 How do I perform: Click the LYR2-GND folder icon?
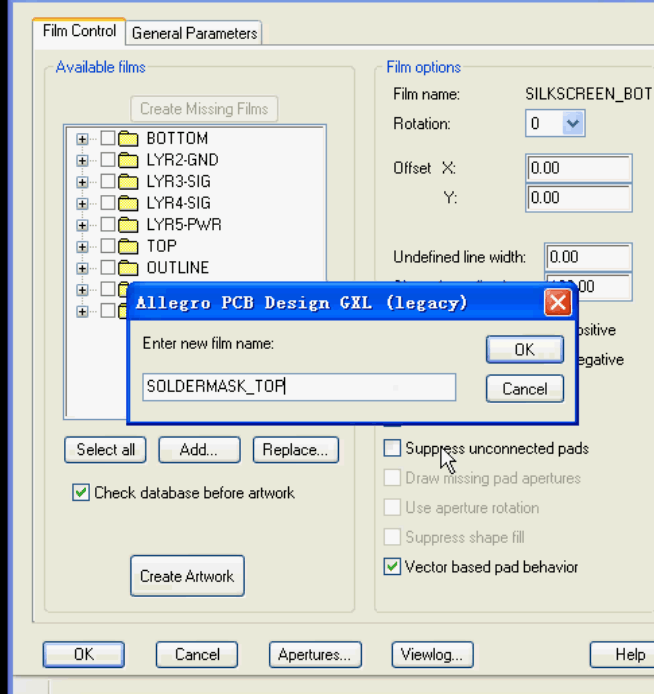pos(128,160)
